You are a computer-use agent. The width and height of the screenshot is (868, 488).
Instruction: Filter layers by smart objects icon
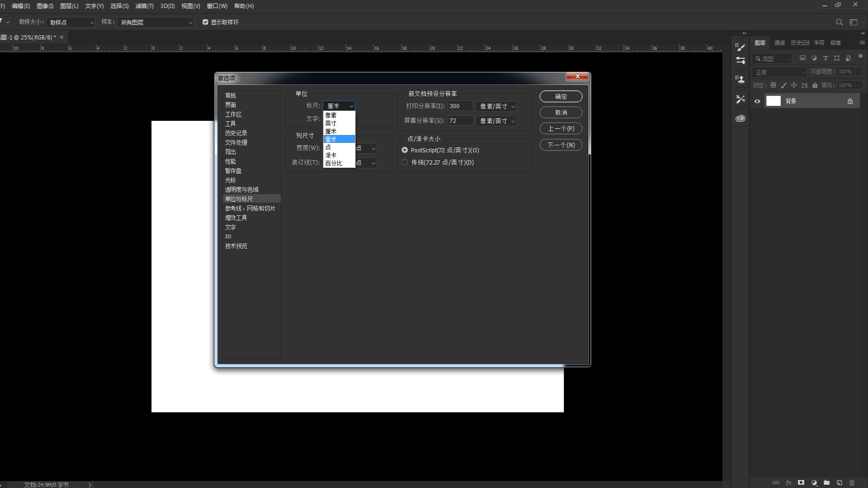[x=848, y=58]
